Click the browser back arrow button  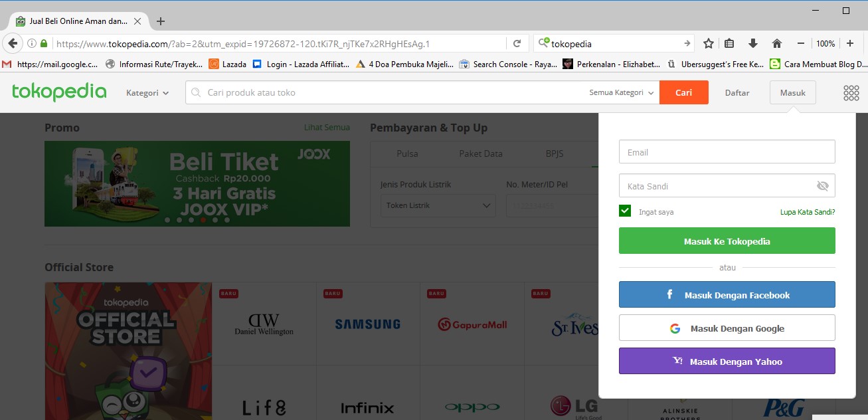click(13, 44)
